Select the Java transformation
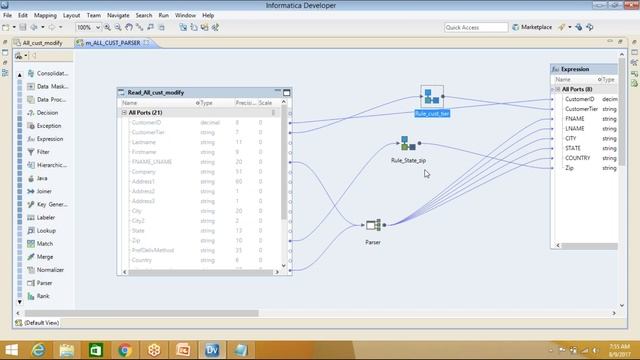Viewport: 640px width, 360px height. click(x=38, y=178)
